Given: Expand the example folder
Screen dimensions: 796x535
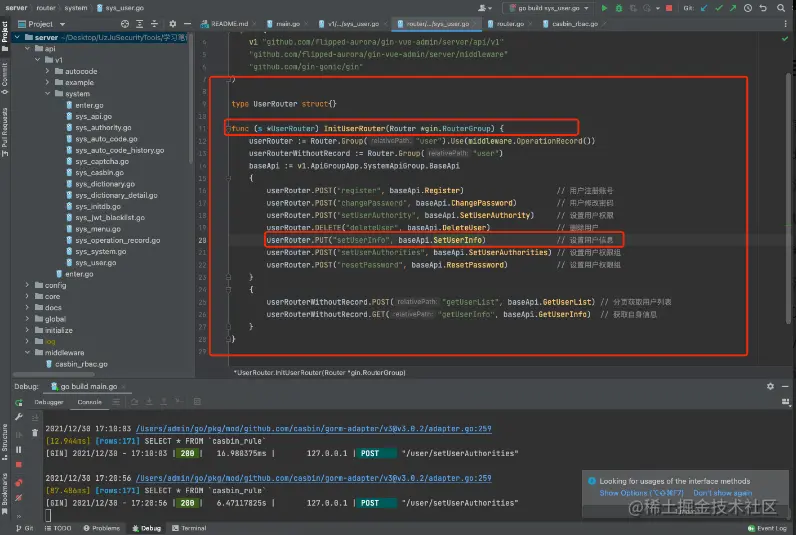Looking at the screenshot, I should point(48,82).
